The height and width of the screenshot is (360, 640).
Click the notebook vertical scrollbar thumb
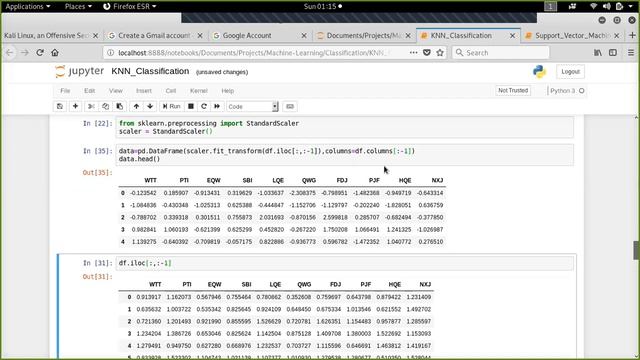pos(636,250)
